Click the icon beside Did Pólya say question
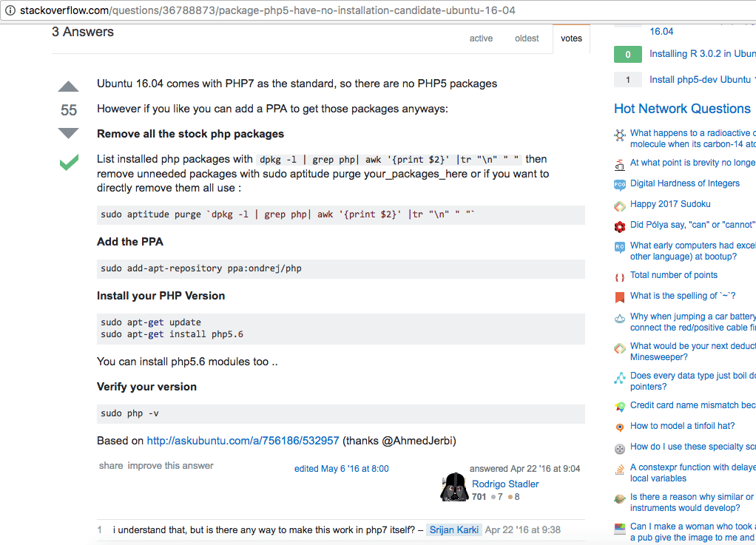The height and width of the screenshot is (545, 756). pyautogui.click(x=620, y=226)
